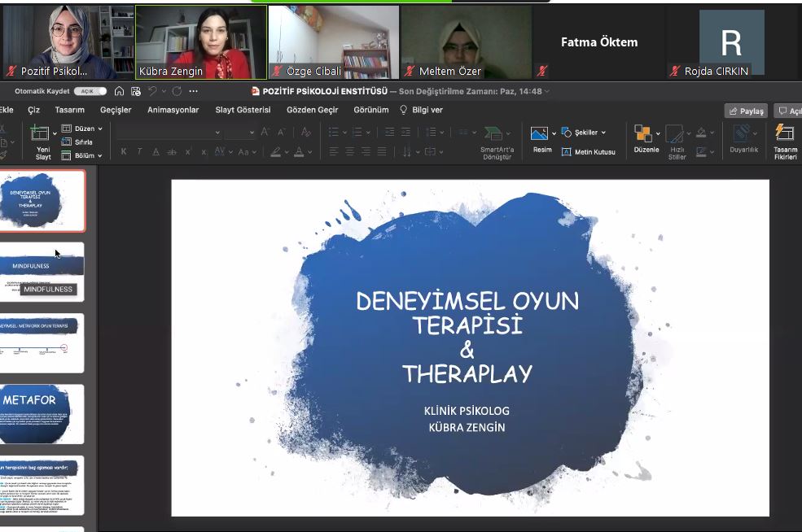The height and width of the screenshot is (532, 802).
Task: Click the Düzenle arrange icon
Action: click(x=644, y=134)
